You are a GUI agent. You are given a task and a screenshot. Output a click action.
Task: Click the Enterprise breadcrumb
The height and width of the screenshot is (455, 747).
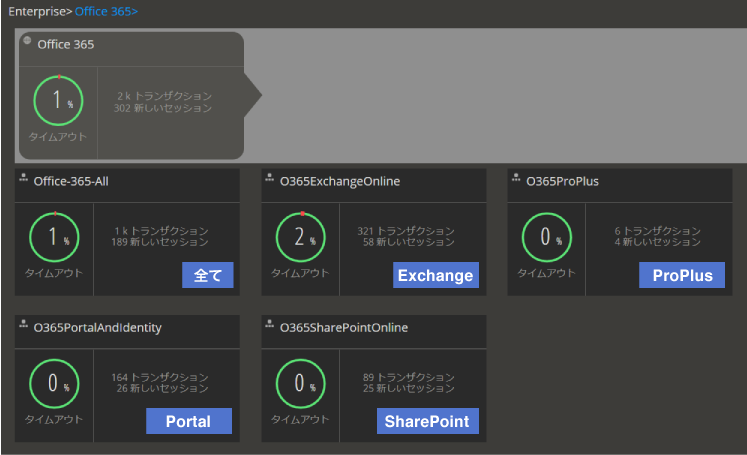tap(37, 11)
